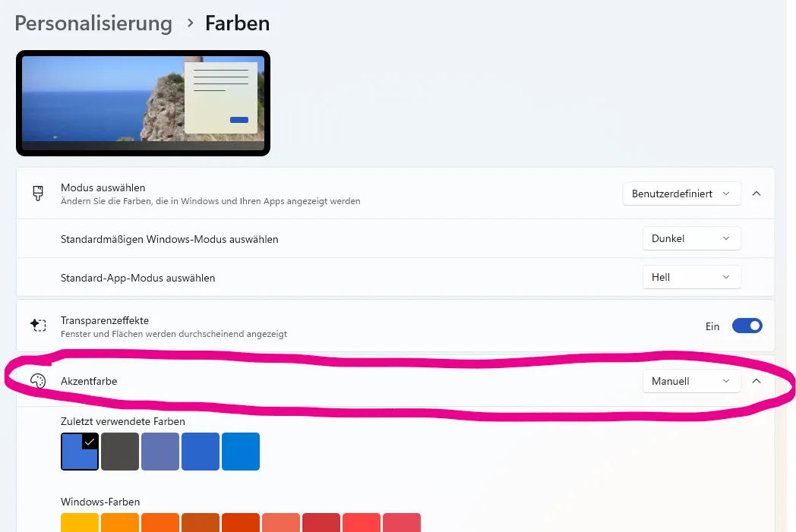This screenshot has width=796, height=532.
Task: Click Ändern Sie die Farben description text
Action: [x=210, y=201]
